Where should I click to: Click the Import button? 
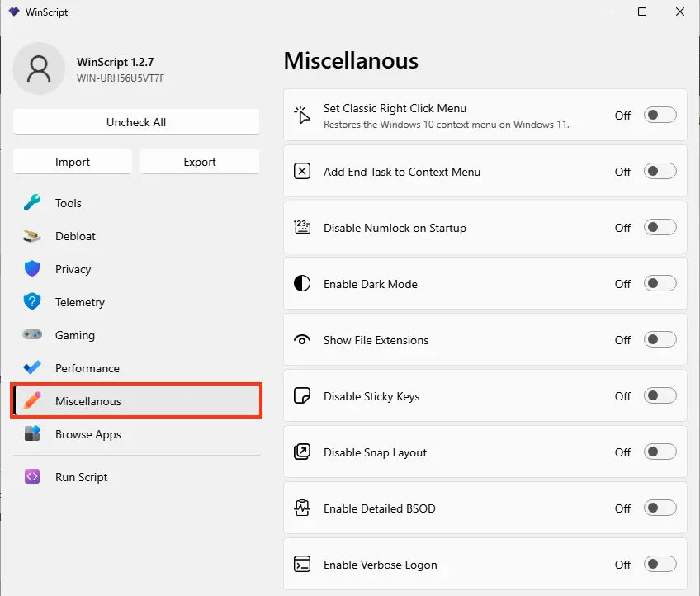pyautogui.click(x=73, y=162)
